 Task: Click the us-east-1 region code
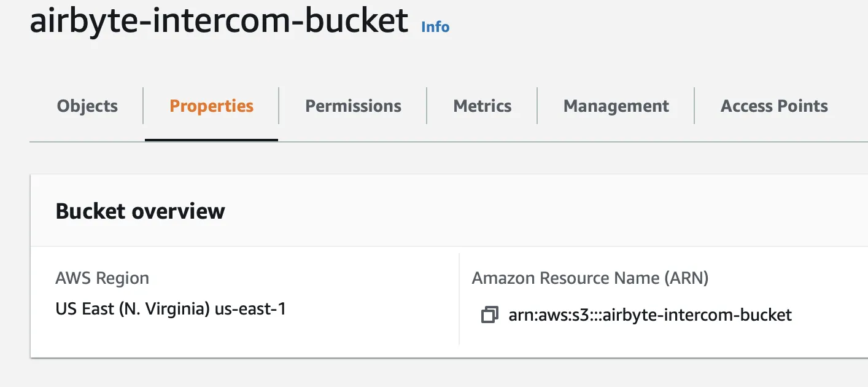click(x=250, y=308)
